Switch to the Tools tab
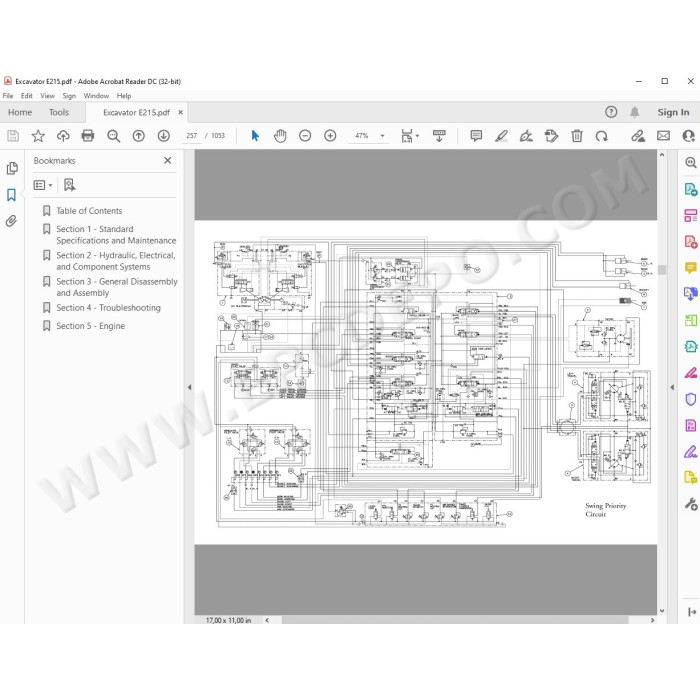 [x=59, y=112]
